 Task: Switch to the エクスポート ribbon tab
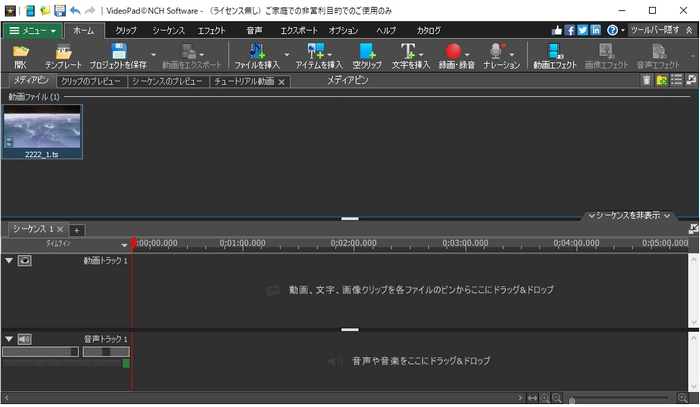(x=299, y=31)
